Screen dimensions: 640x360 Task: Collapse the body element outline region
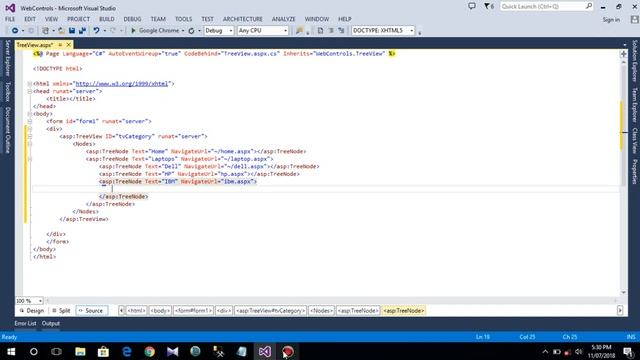pyautogui.click(x=30, y=114)
